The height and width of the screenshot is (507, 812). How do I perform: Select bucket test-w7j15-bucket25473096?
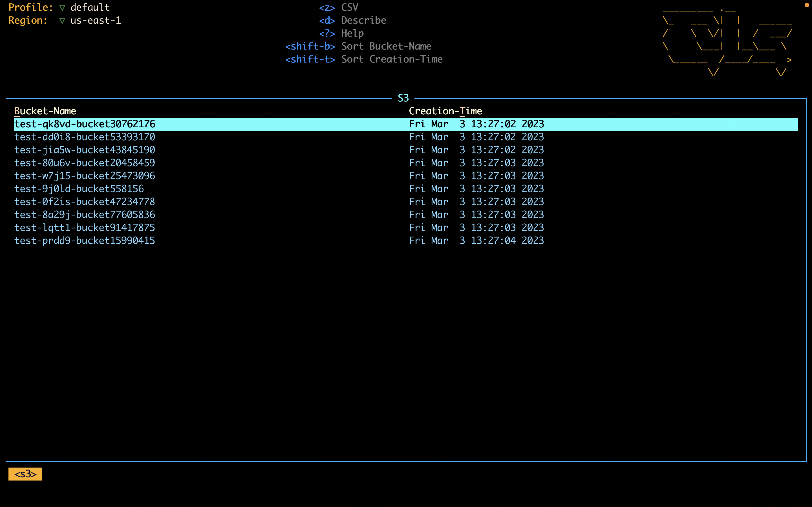coord(85,176)
